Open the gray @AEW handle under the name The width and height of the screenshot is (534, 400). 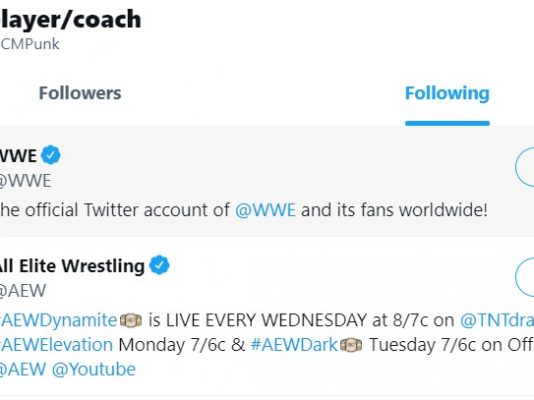[22, 291]
